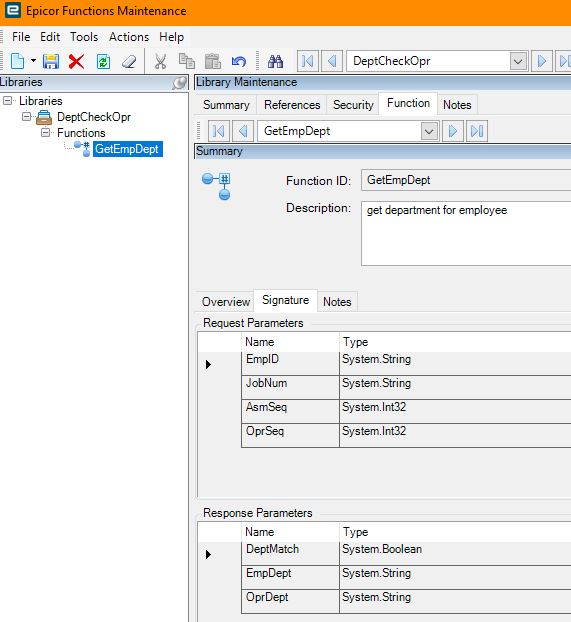The height and width of the screenshot is (622, 571).
Task: Click the Description text box
Action: pyautogui.click(x=466, y=233)
